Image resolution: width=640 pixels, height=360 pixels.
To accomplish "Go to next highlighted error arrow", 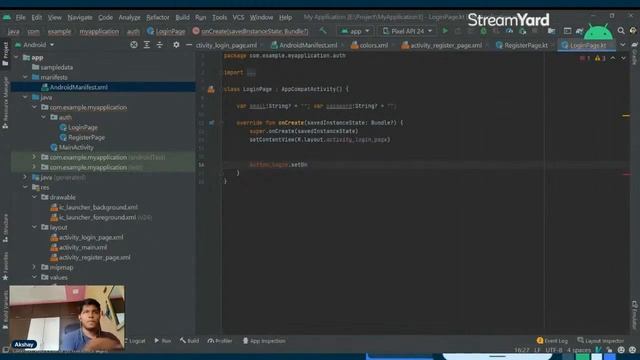I will tap(623, 59).
